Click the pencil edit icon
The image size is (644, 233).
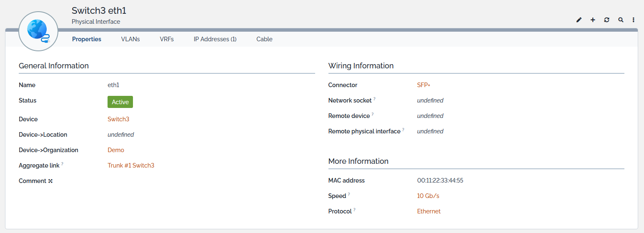(579, 20)
